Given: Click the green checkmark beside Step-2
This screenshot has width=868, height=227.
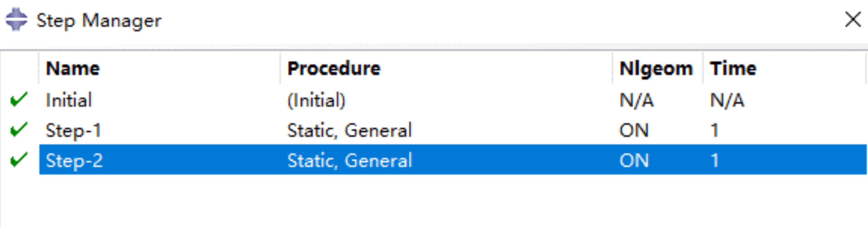Looking at the screenshot, I should pyautogui.click(x=19, y=160).
